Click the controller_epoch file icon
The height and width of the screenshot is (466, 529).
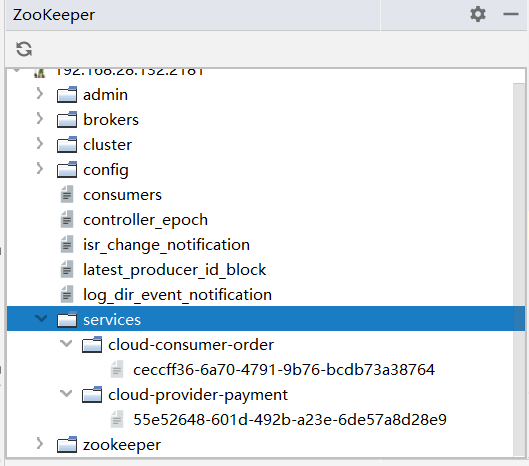67,219
